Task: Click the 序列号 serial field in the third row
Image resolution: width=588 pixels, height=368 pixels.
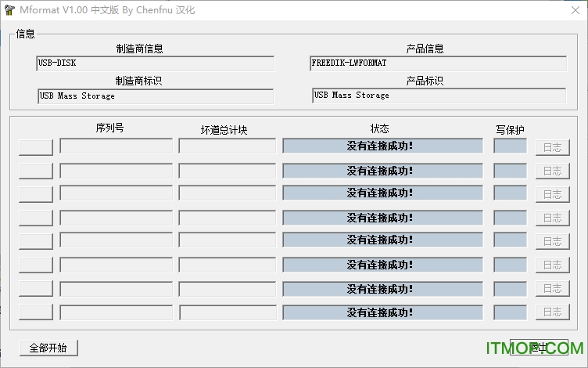Action: click(117, 193)
